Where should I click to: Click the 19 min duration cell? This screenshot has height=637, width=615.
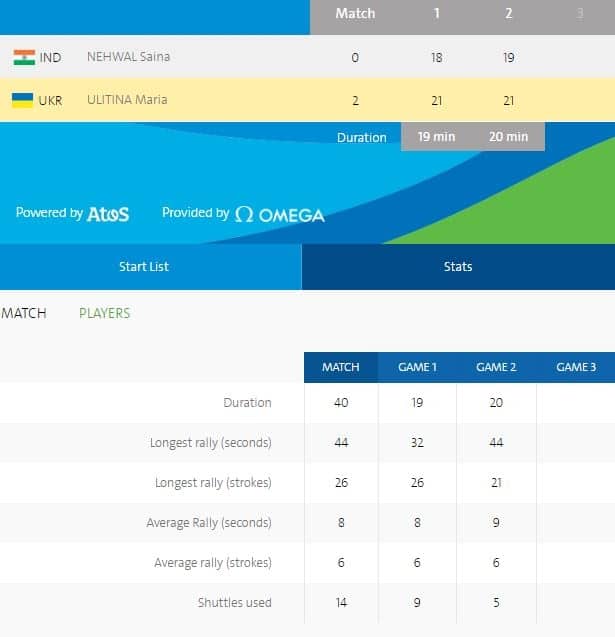click(x=437, y=137)
